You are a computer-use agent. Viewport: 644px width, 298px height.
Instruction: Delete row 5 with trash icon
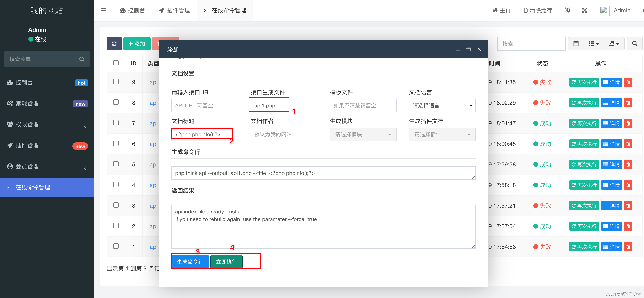tap(628, 164)
